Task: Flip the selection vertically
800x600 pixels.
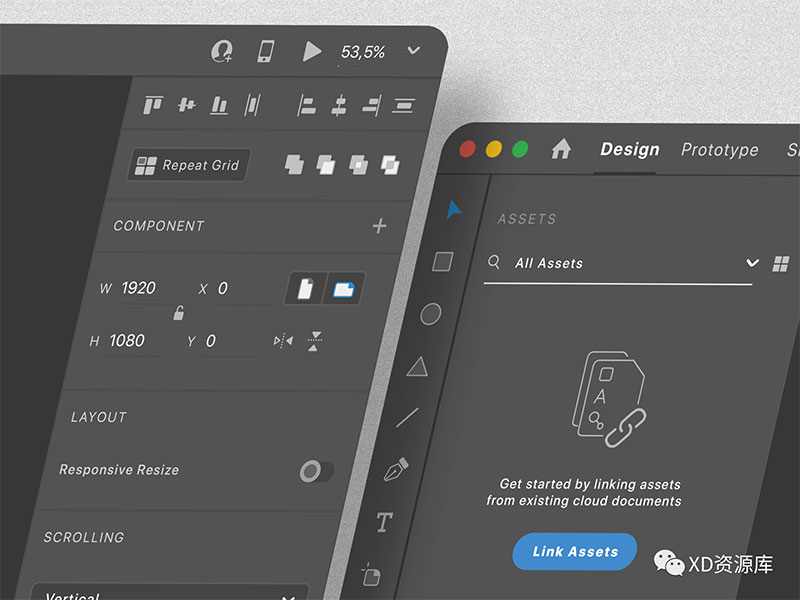Action: pyautogui.click(x=315, y=341)
